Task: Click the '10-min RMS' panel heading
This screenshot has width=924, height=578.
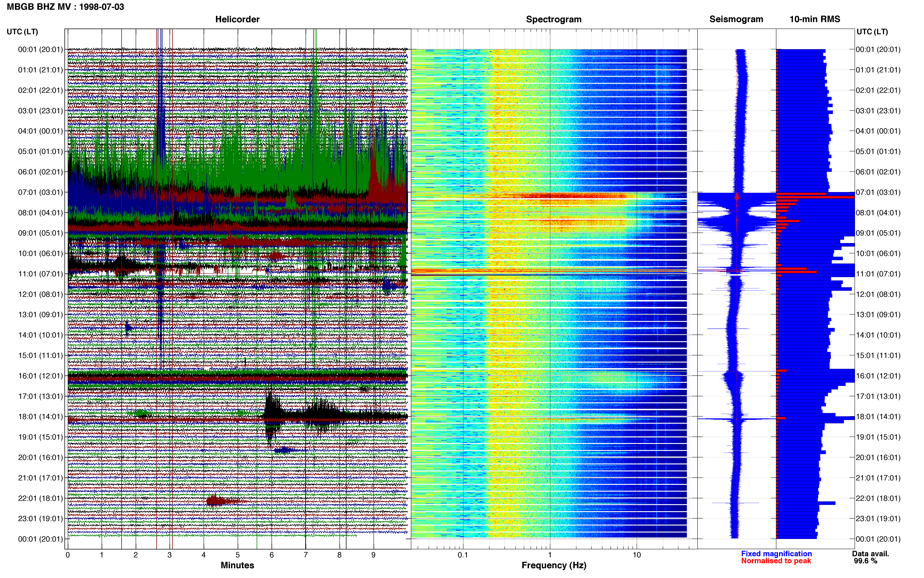Action: (x=815, y=19)
